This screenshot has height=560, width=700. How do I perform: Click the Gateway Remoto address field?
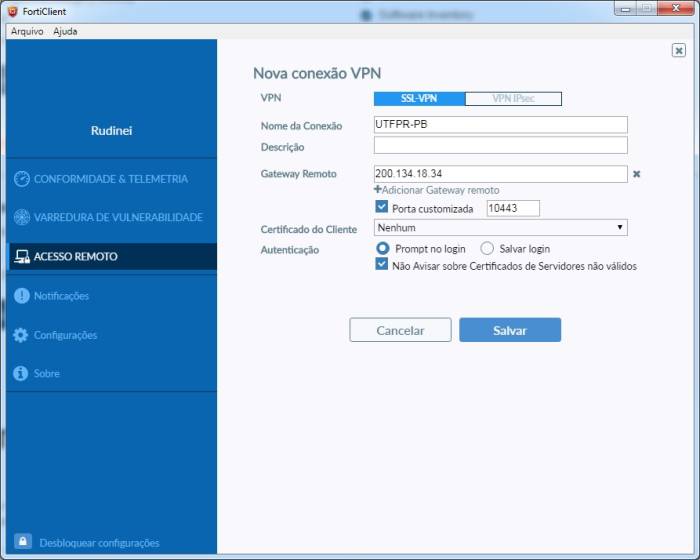pyautogui.click(x=500, y=174)
